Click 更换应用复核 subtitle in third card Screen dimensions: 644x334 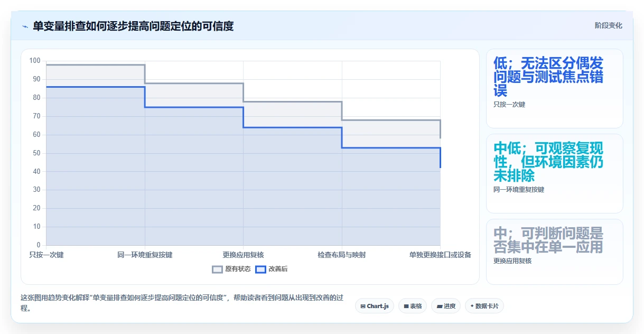(512, 261)
